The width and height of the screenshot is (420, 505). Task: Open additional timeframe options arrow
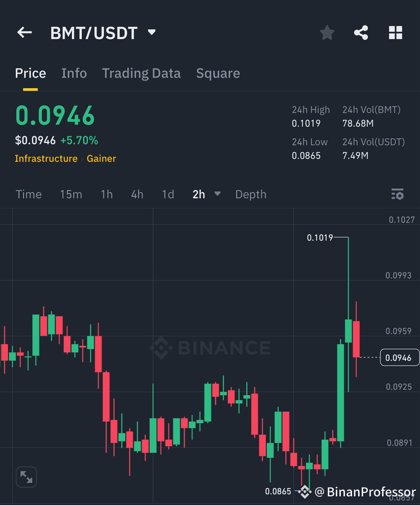[x=217, y=194]
